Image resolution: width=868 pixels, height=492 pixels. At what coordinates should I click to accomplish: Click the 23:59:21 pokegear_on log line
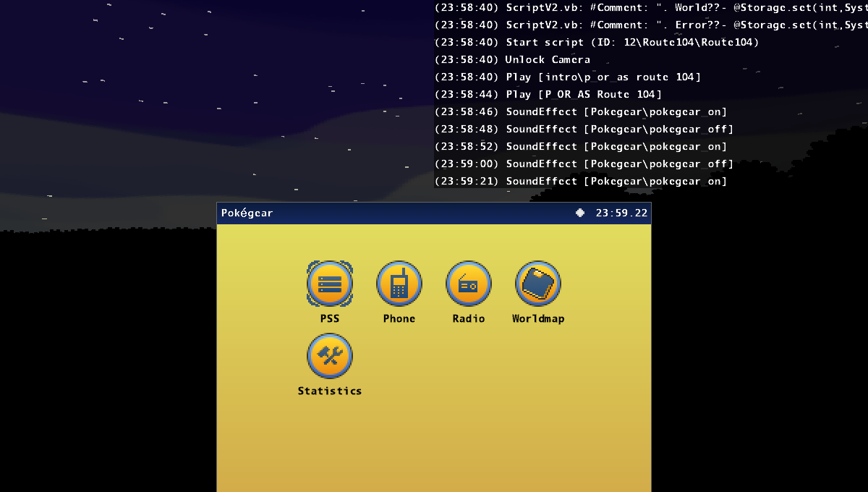point(581,181)
